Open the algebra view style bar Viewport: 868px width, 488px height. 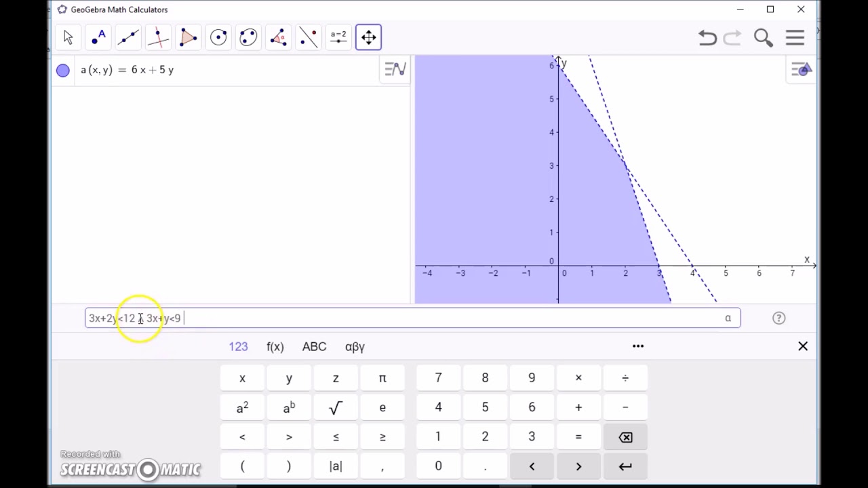click(x=395, y=69)
